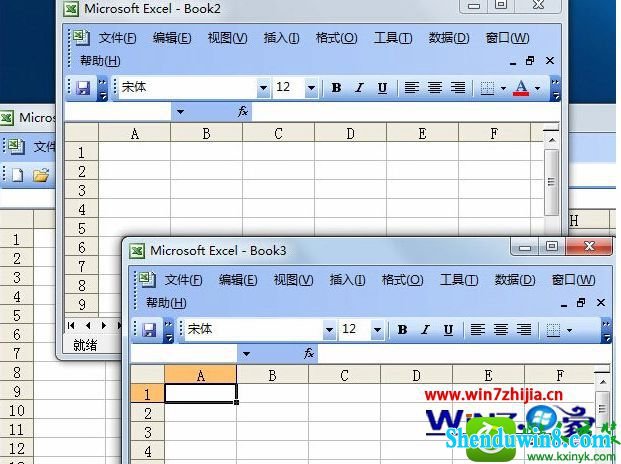Select row 5 header in Book2

pos(81,228)
